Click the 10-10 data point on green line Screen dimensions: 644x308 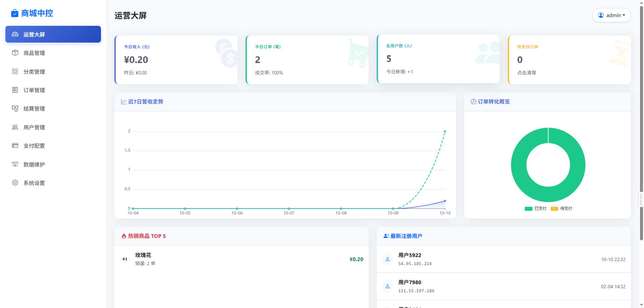click(445, 131)
